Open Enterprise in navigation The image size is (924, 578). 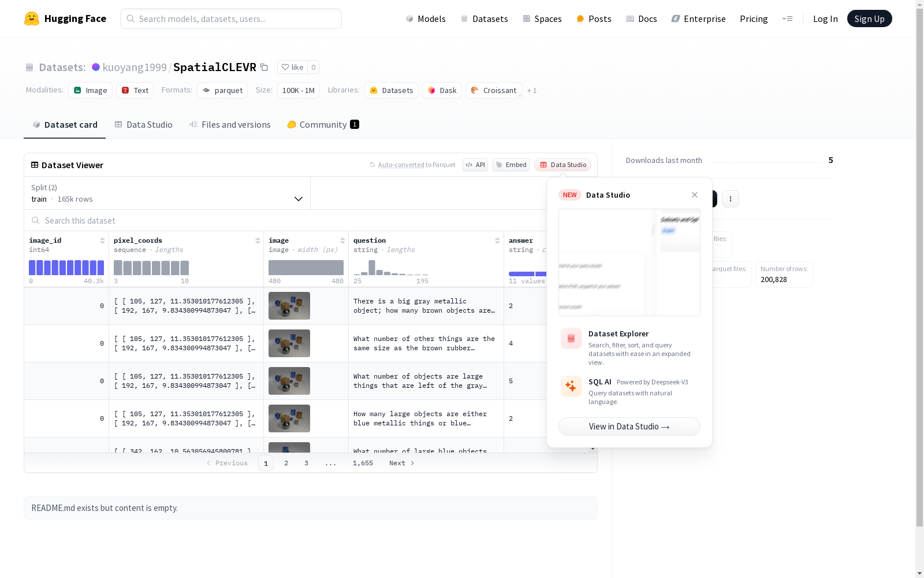pos(698,18)
